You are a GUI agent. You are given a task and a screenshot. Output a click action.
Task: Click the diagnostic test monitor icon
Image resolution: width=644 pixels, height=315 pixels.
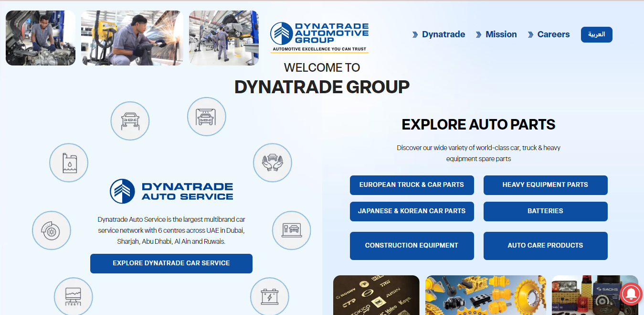click(73, 296)
